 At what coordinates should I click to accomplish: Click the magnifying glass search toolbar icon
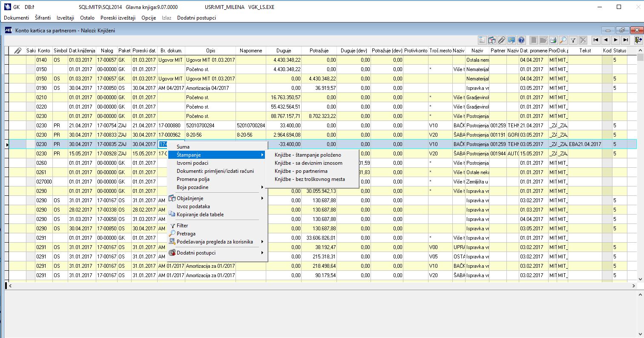click(563, 40)
